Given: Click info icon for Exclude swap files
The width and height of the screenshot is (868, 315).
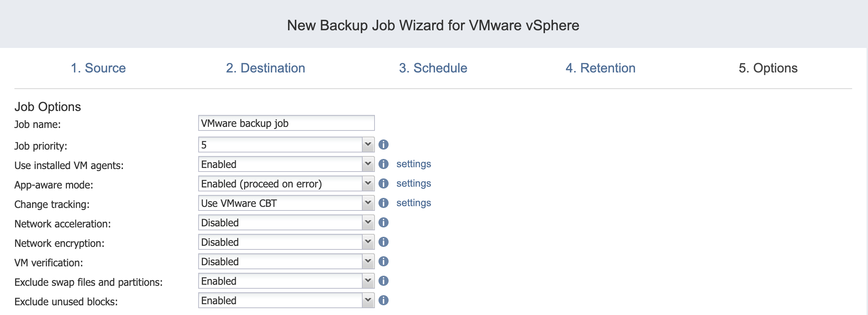Looking at the screenshot, I should click(384, 281).
